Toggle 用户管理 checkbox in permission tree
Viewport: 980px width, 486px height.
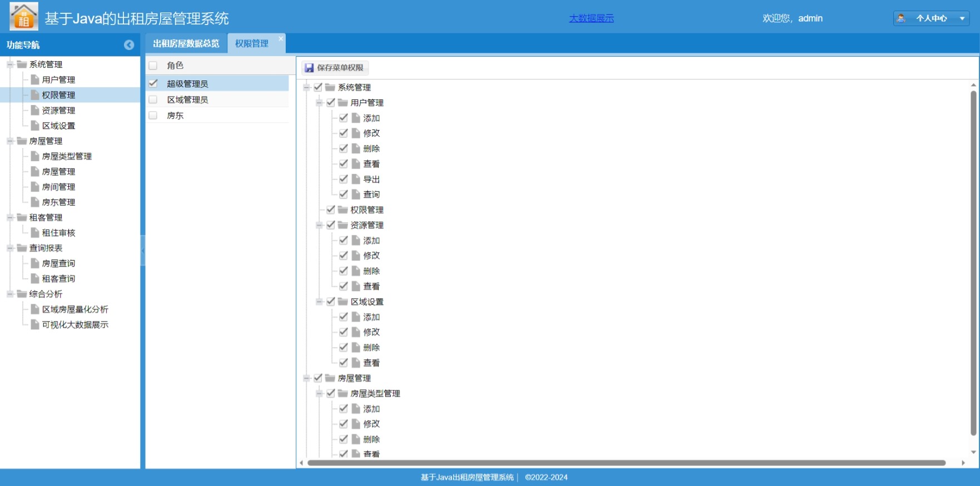point(331,102)
